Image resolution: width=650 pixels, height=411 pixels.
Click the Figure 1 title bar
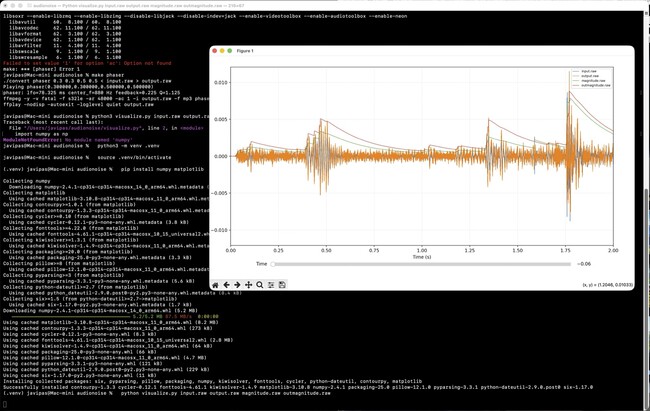[422, 51]
